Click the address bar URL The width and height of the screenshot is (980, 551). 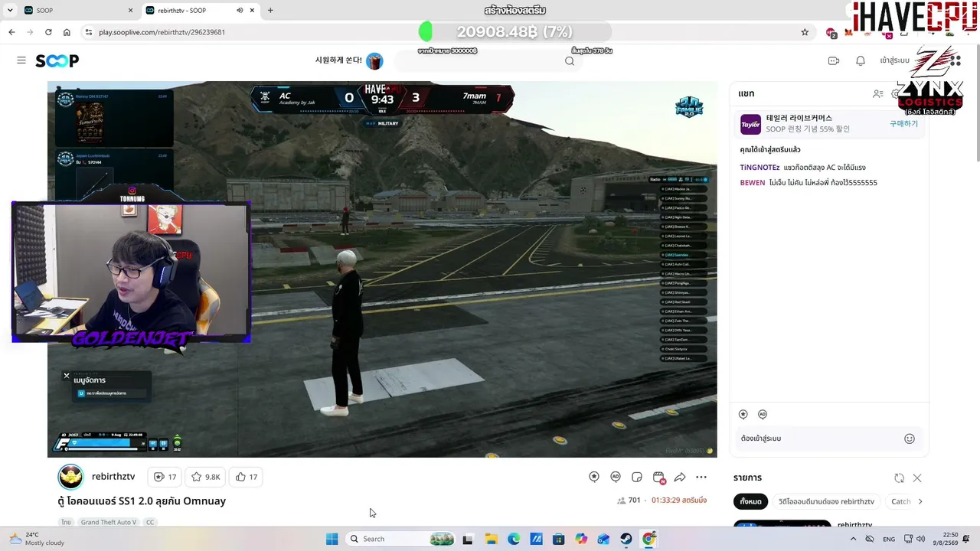click(162, 32)
